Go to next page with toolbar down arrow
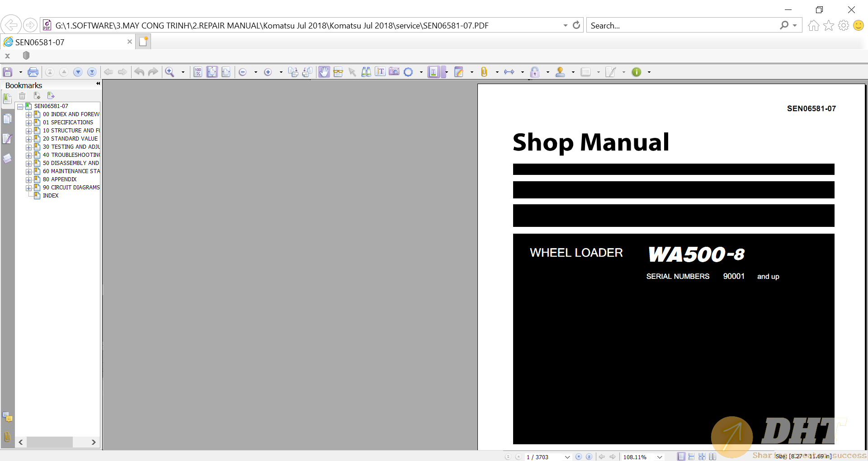The height and width of the screenshot is (461, 868). 78,72
